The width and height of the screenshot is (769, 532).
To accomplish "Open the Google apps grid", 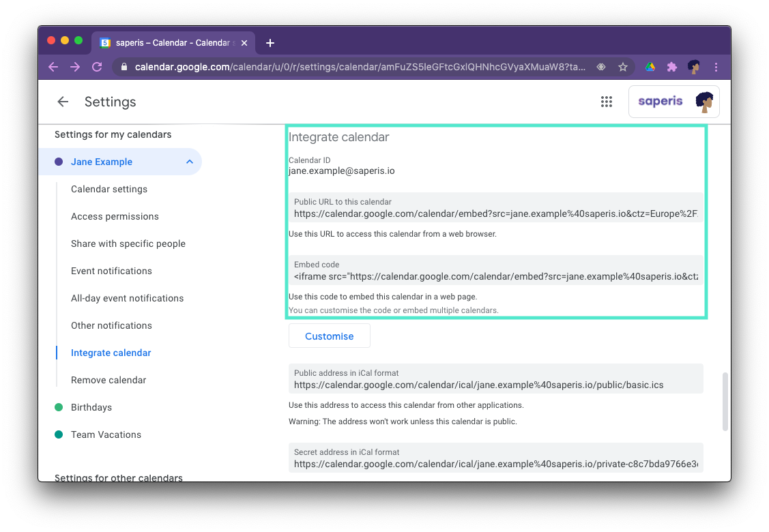I will pos(607,101).
